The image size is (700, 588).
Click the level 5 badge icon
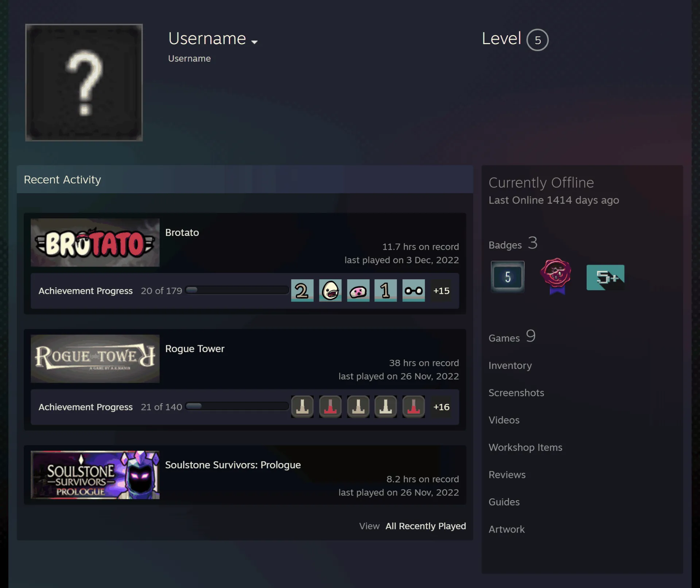click(507, 277)
